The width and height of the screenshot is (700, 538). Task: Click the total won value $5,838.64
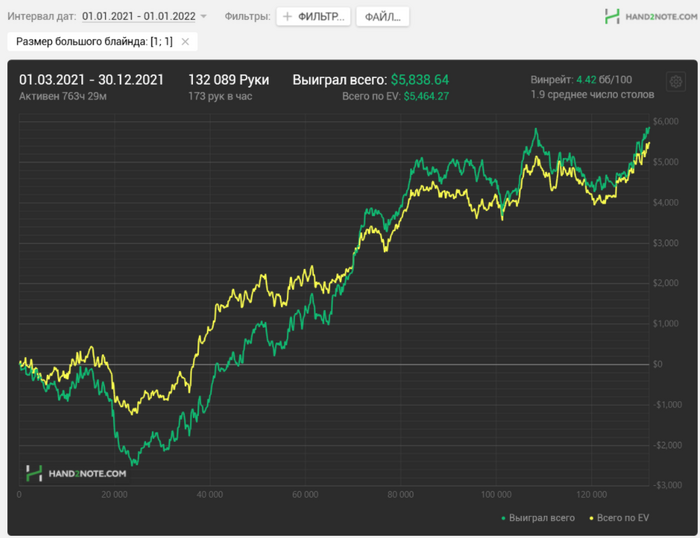click(x=420, y=80)
